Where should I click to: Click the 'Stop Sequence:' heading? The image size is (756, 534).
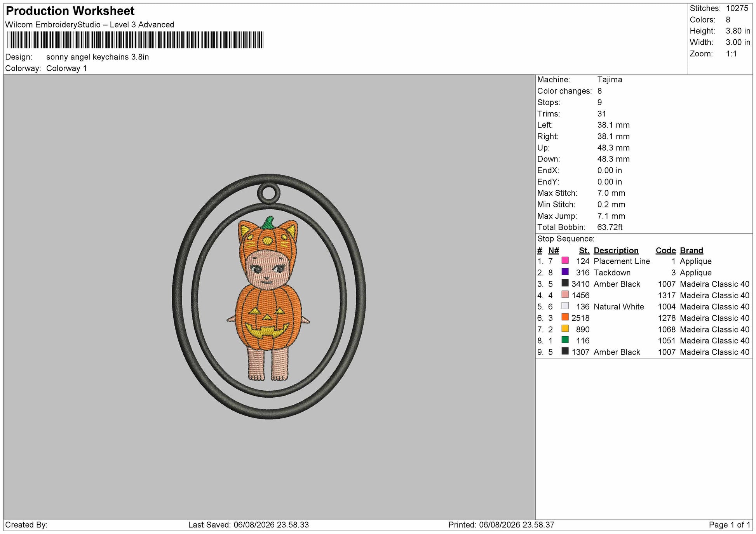(x=566, y=239)
